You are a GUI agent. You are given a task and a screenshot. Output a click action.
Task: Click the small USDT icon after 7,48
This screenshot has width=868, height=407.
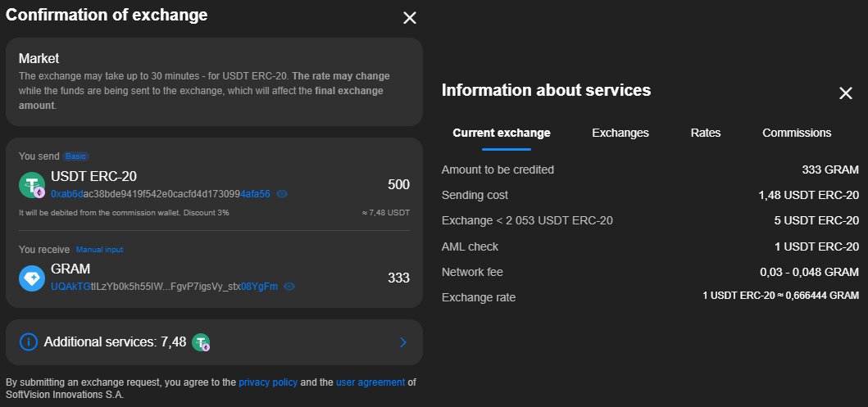(201, 342)
